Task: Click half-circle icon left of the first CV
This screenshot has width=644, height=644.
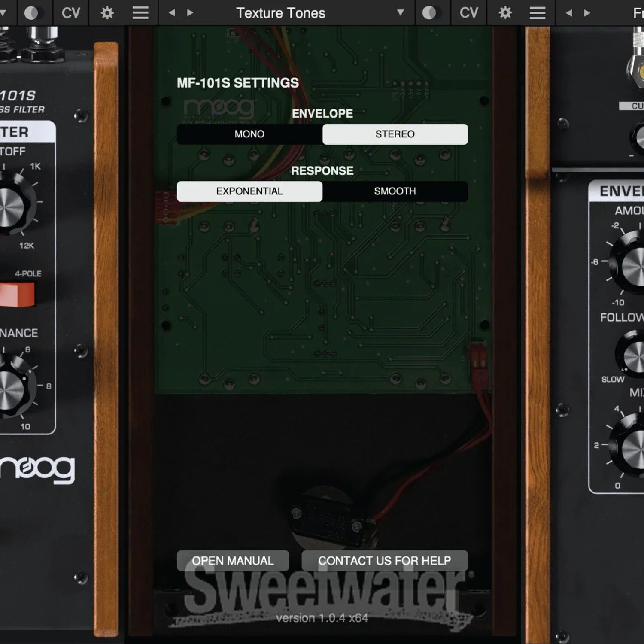Action: pos(31,13)
